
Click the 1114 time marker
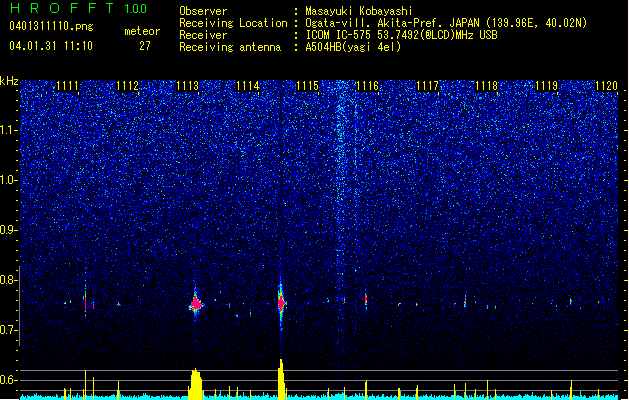pos(248,86)
